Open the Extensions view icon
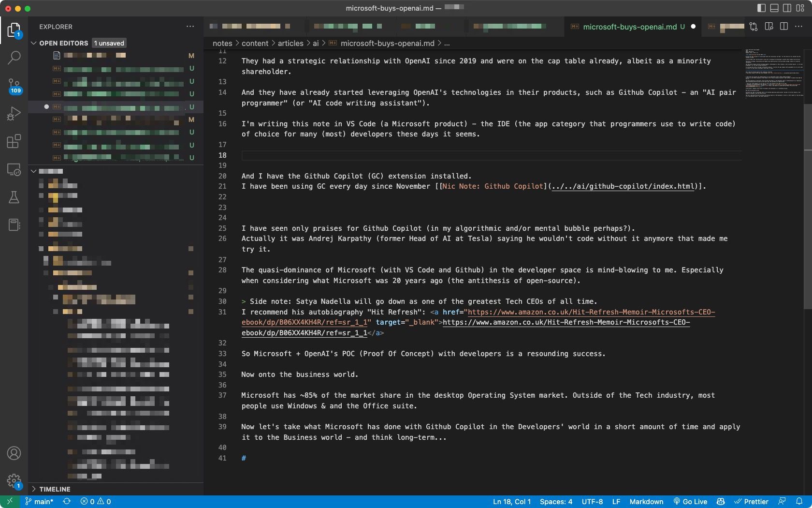812x508 pixels. click(x=14, y=141)
